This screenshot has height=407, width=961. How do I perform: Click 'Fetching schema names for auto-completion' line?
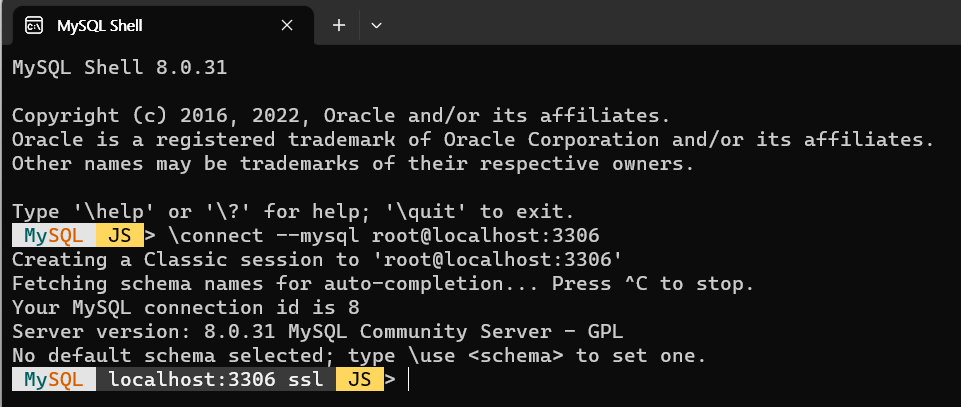click(383, 284)
